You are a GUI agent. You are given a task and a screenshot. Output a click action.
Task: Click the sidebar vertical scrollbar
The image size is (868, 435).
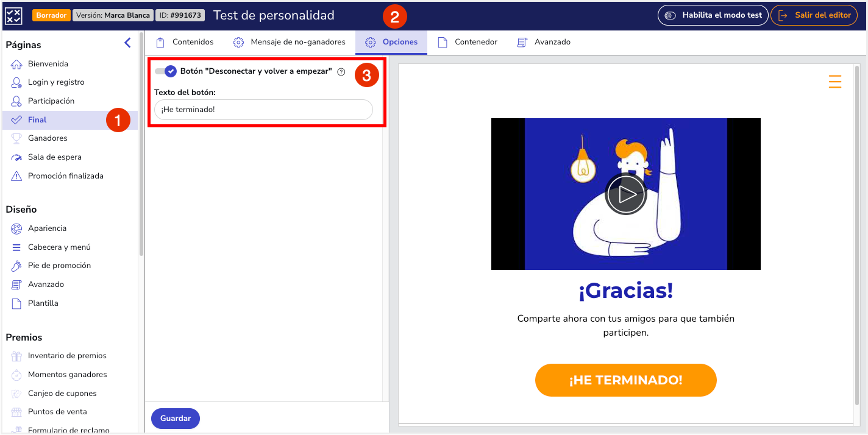141,143
